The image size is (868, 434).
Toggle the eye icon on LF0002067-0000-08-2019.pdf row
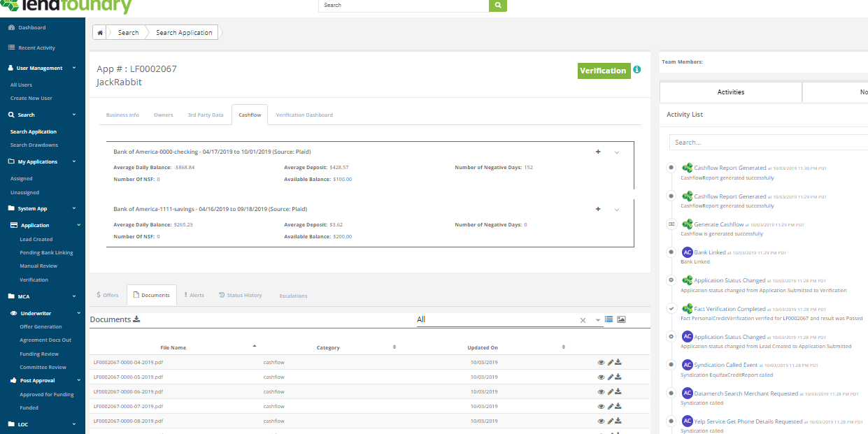click(600, 421)
